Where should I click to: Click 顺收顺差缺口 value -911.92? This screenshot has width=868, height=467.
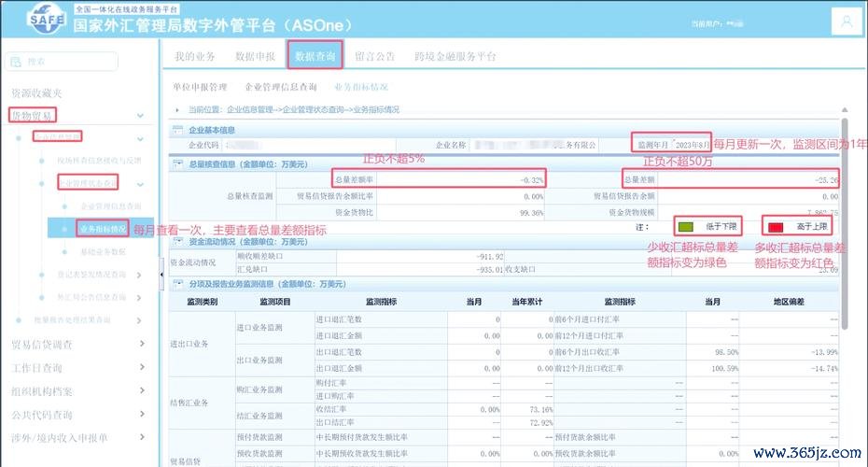pos(490,257)
